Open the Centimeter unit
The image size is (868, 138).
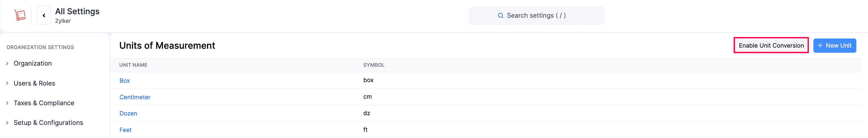point(135,97)
